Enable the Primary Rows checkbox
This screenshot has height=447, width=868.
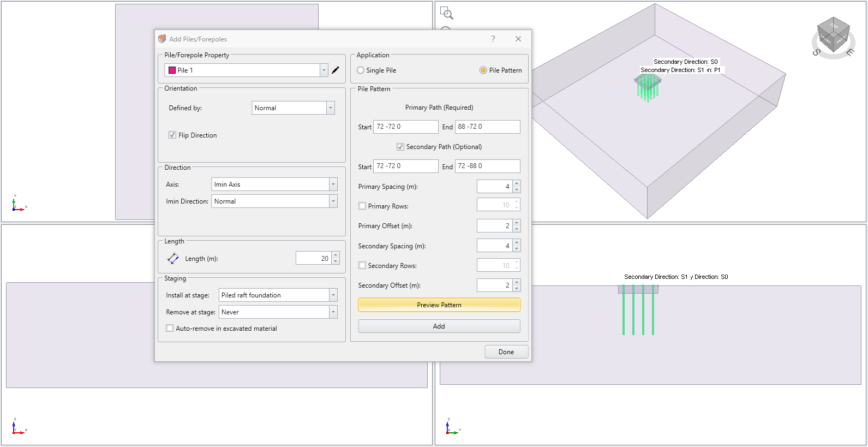[362, 206]
